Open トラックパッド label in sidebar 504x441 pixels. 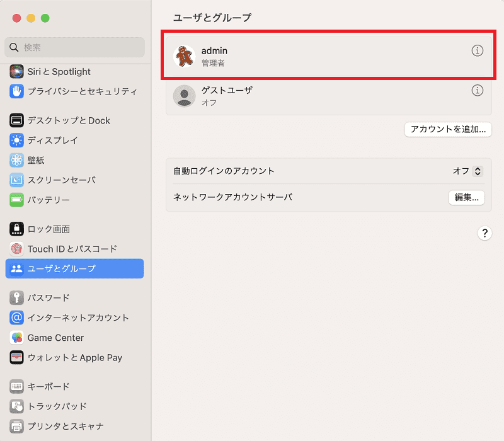coord(57,406)
